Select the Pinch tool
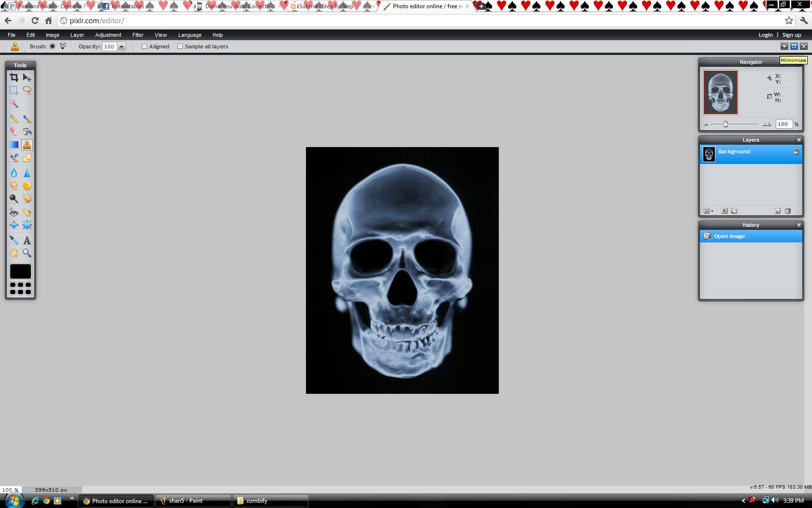Screen dimensions: 812x508 [x=27, y=225]
